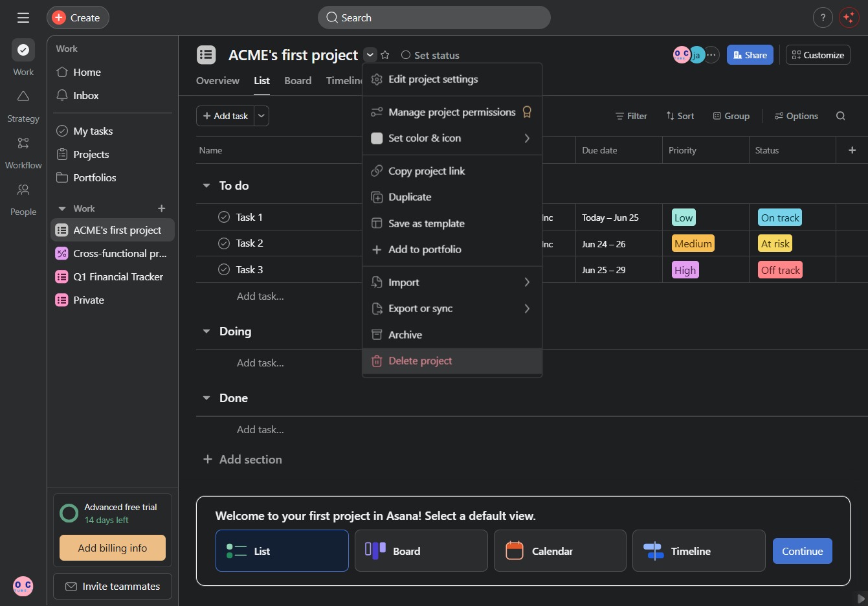Click the user avatar at bottom left

(x=23, y=586)
